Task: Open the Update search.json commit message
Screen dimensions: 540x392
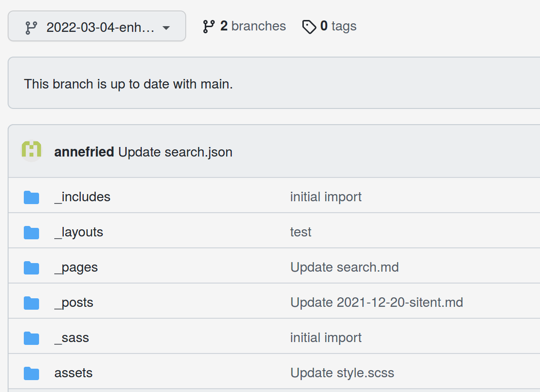Action: [175, 152]
